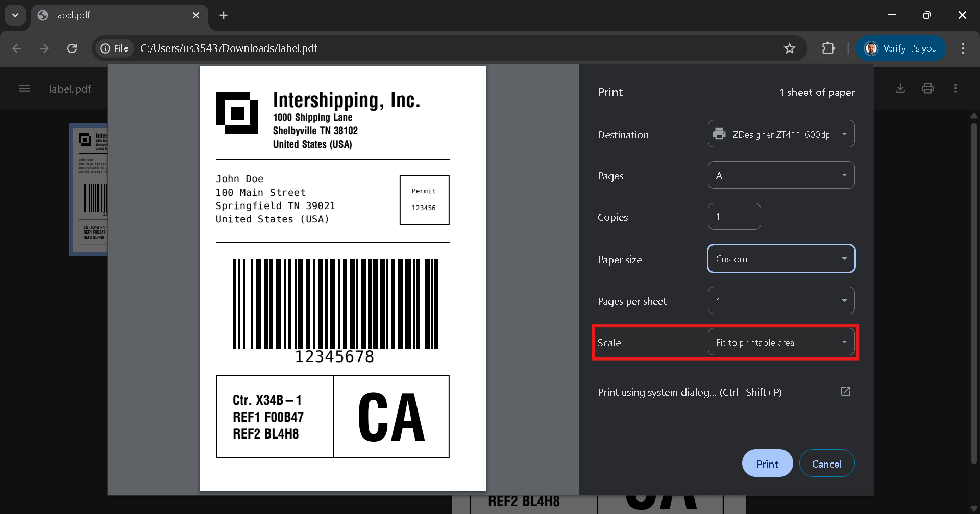980x514 pixels.
Task: Open the PDF sidebar hamburger menu
Action: pos(24,89)
